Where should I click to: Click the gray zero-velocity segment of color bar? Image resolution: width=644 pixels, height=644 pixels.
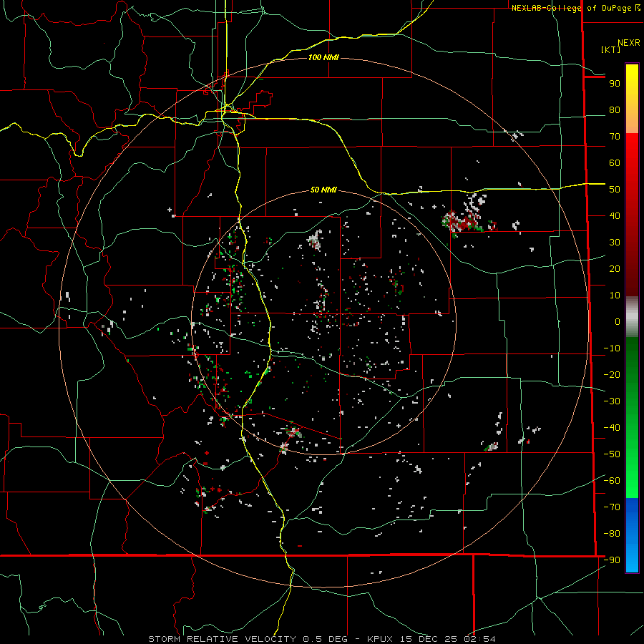(x=632, y=317)
